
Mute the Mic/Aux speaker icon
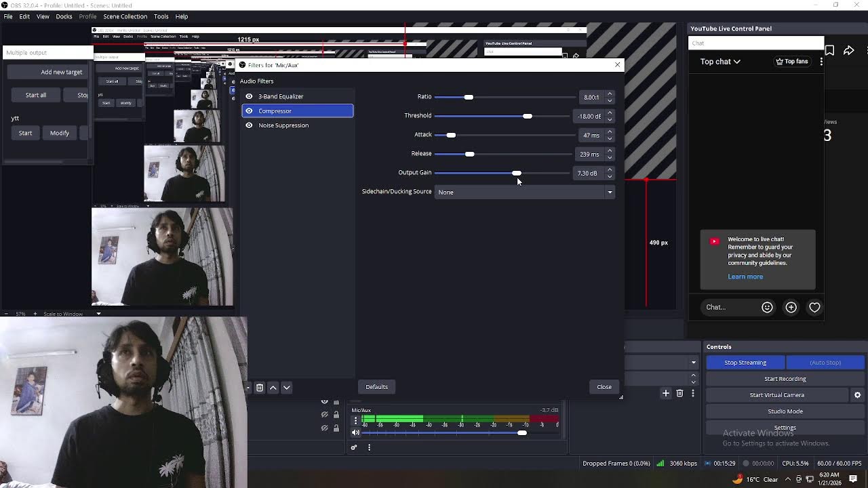355,432
